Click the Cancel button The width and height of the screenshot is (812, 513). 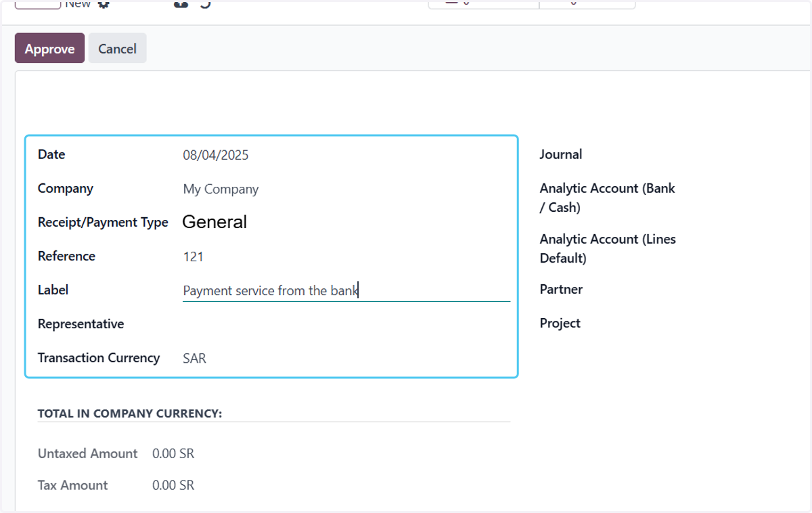coord(117,48)
